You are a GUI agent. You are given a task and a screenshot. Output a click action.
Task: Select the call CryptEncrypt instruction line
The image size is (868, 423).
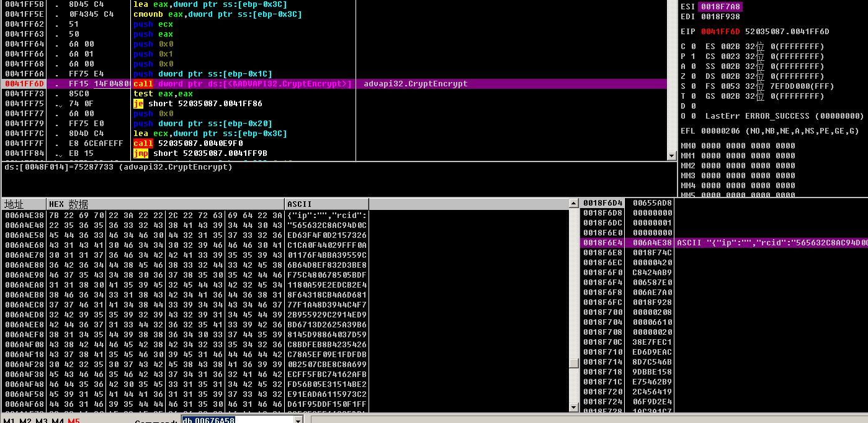[x=242, y=84]
